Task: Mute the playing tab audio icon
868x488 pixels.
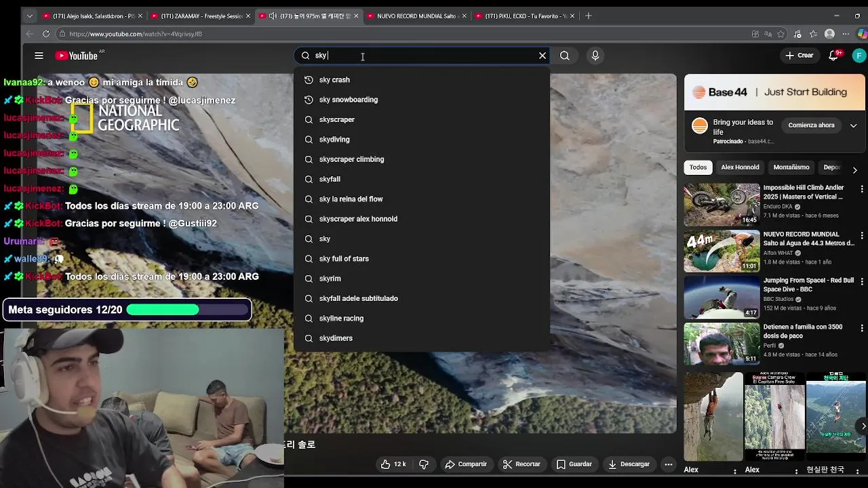Action: [273, 16]
